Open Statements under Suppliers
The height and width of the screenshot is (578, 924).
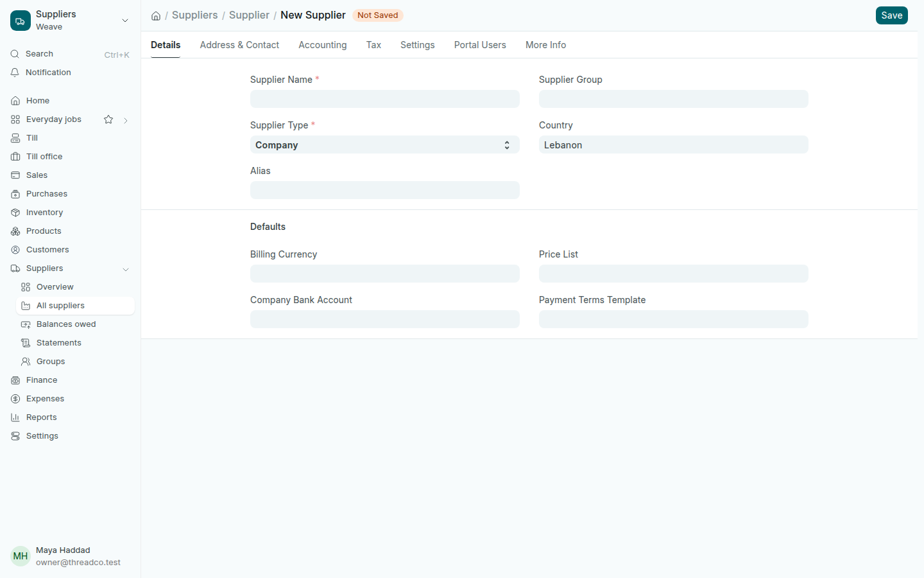point(75,343)
